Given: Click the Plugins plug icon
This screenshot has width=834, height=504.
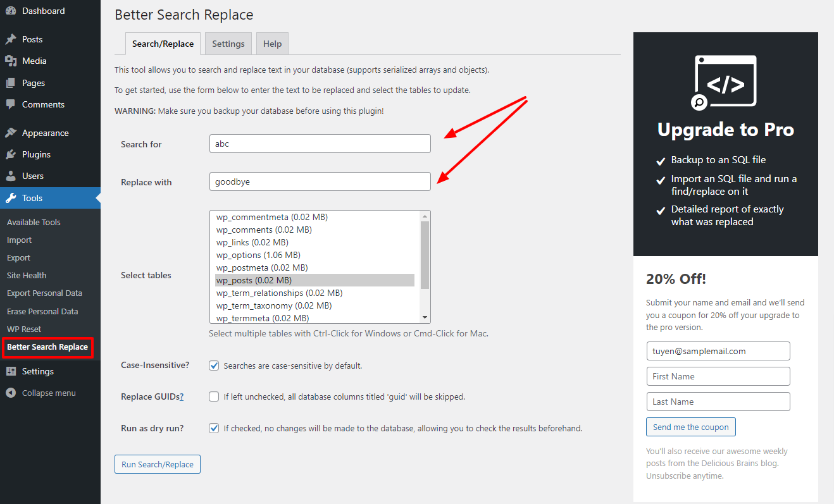Looking at the screenshot, I should [x=11, y=154].
